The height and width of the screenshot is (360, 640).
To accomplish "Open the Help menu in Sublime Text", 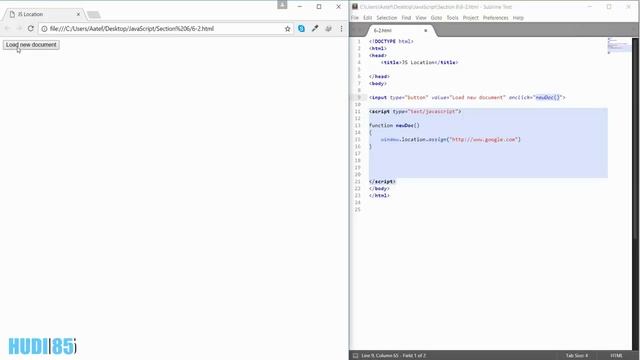I will point(518,18).
